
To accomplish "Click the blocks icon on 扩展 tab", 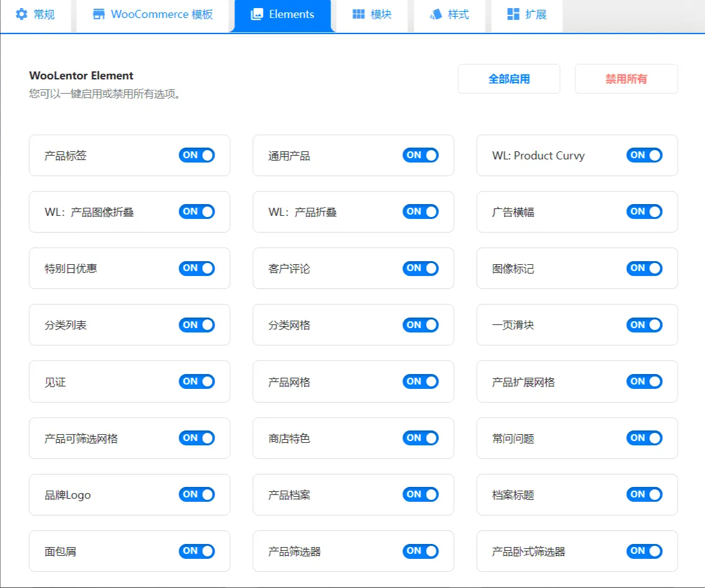I will [x=513, y=14].
